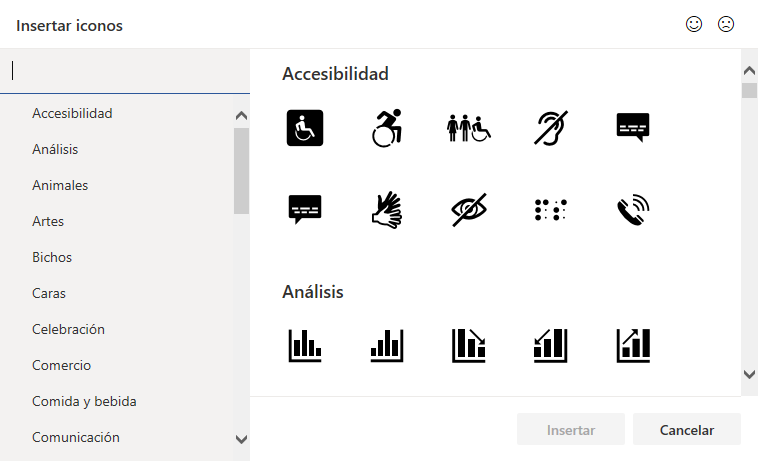
Task: Open the Animales category
Action: click(60, 185)
